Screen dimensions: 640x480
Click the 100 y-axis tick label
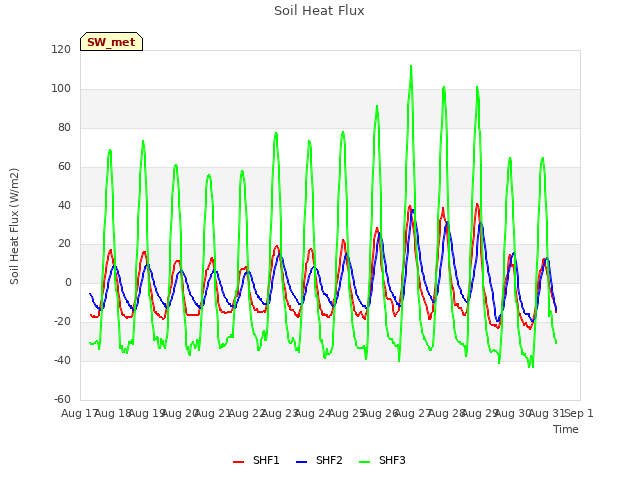61,89
